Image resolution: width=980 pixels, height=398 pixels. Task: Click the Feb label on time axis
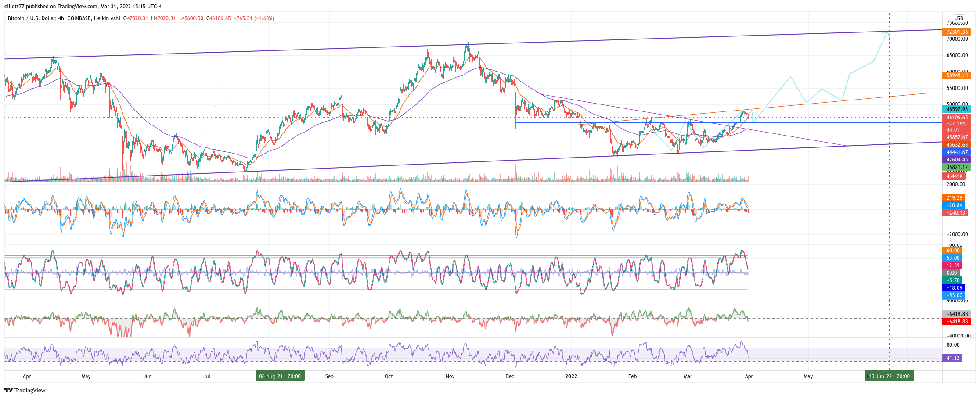pyautogui.click(x=632, y=376)
